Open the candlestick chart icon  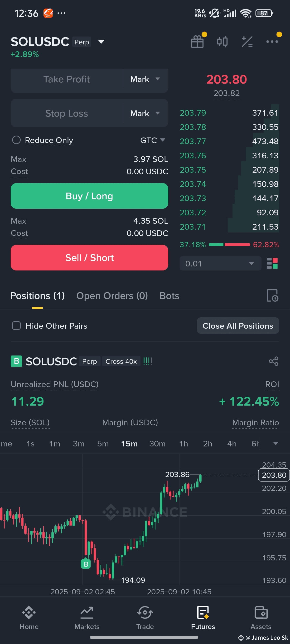[222, 42]
